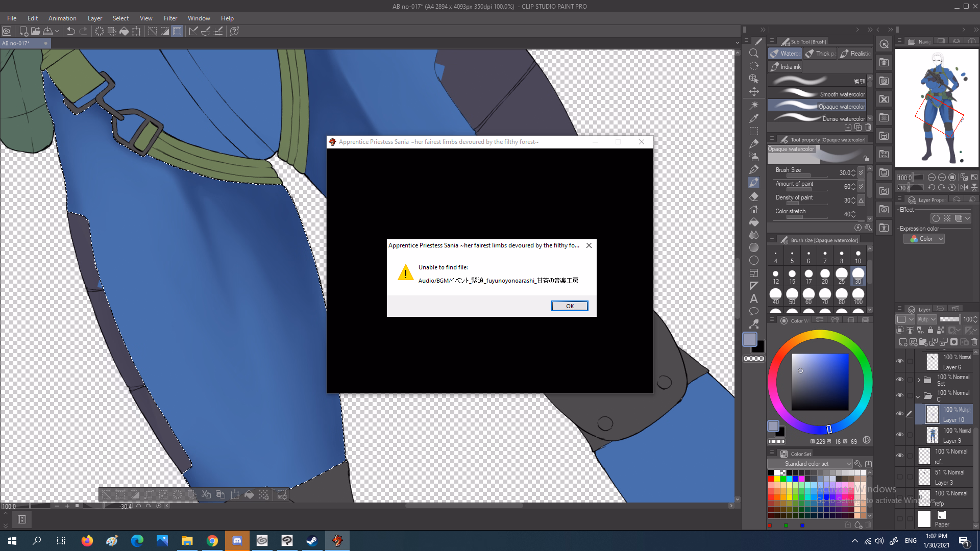The width and height of the screenshot is (980, 551).
Task: Open the Save dropdown arrow in command bar
Action: [x=57, y=31]
